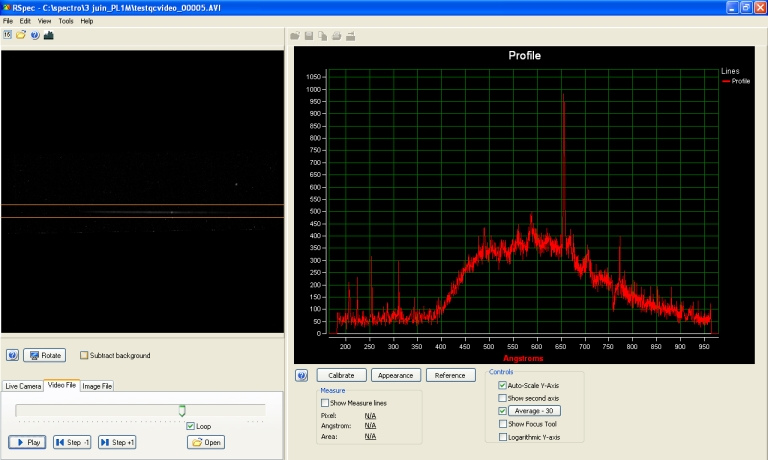Play the video file

28,442
